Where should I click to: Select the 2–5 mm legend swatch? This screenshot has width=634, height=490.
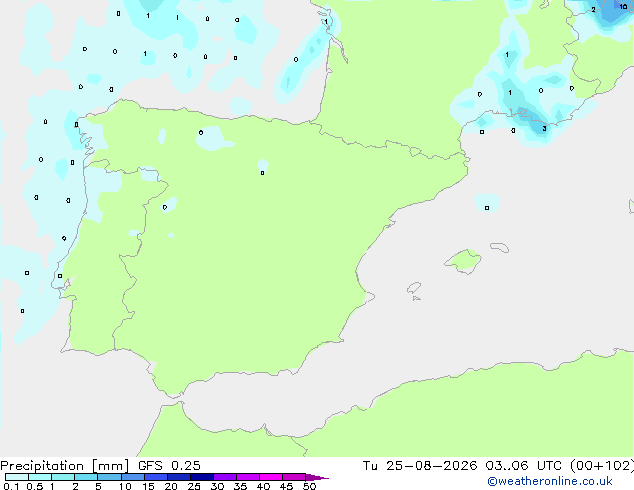click(86, 477)
